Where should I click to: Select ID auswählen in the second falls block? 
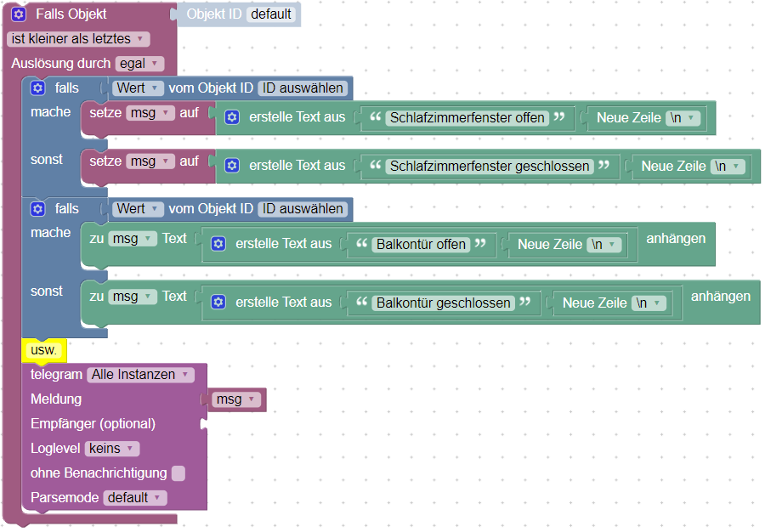point(303,209)
